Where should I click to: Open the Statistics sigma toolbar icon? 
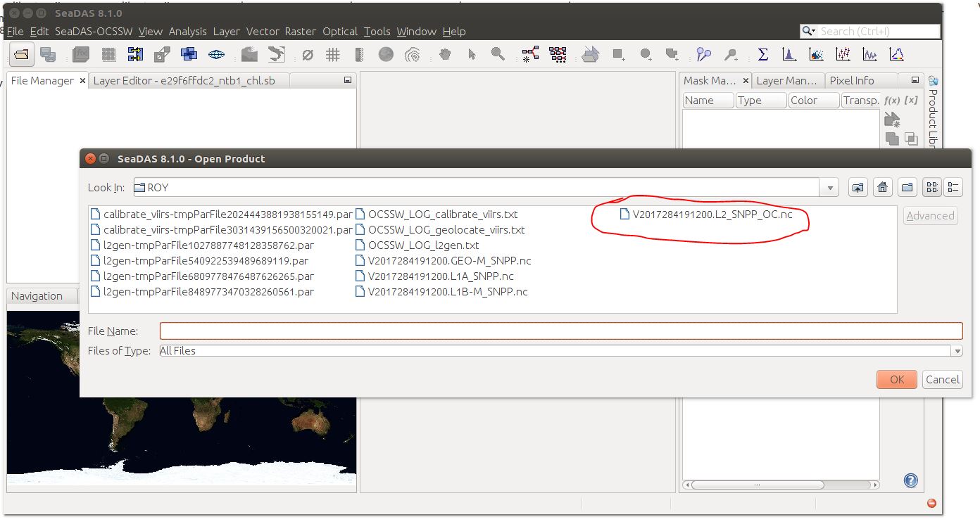762,54
